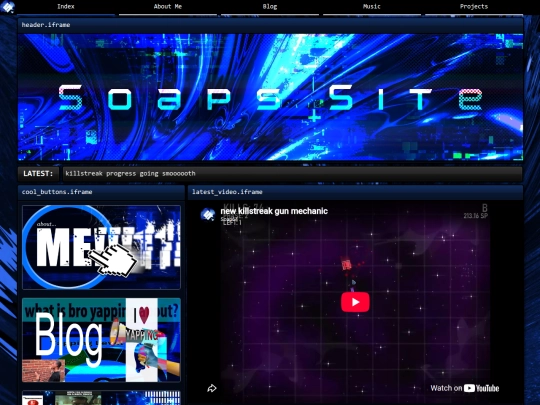Image resolution: width=540 pixels, height=405 pixels.
Task: Go to the About Me page tab
Action: (168, 7)
